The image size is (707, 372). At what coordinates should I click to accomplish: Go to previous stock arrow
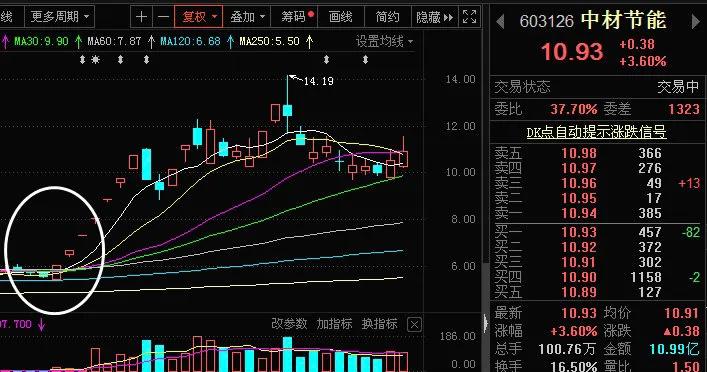(x=500, y=22)
